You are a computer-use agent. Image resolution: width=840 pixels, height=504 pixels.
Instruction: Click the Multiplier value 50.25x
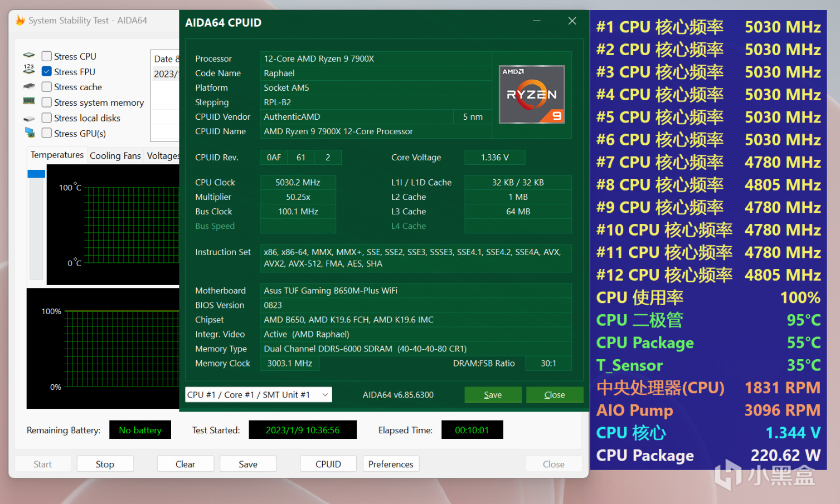(x=298, y=197)
